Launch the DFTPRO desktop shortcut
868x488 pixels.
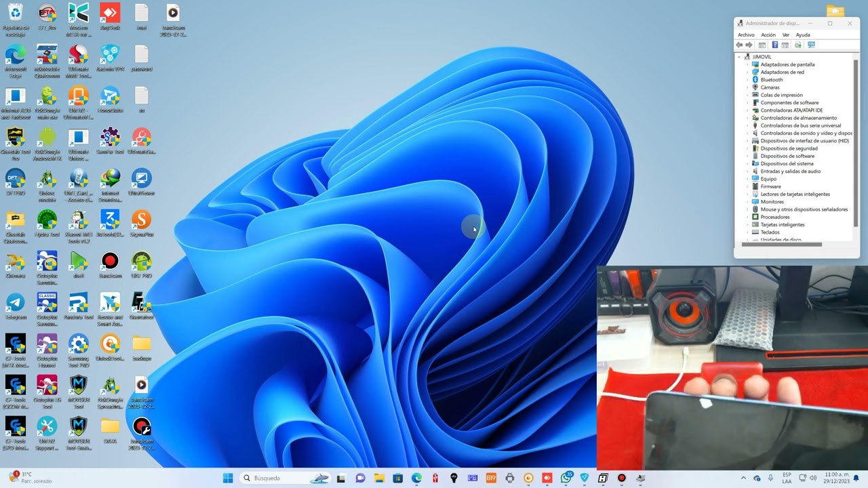click(x=15, y=182)
